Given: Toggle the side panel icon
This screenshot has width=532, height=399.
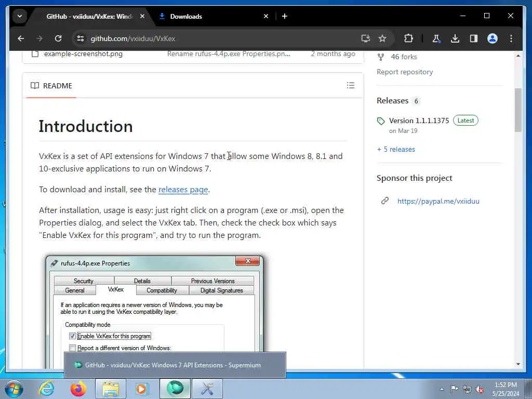Looking at the screenshot, I should [474, 38].
